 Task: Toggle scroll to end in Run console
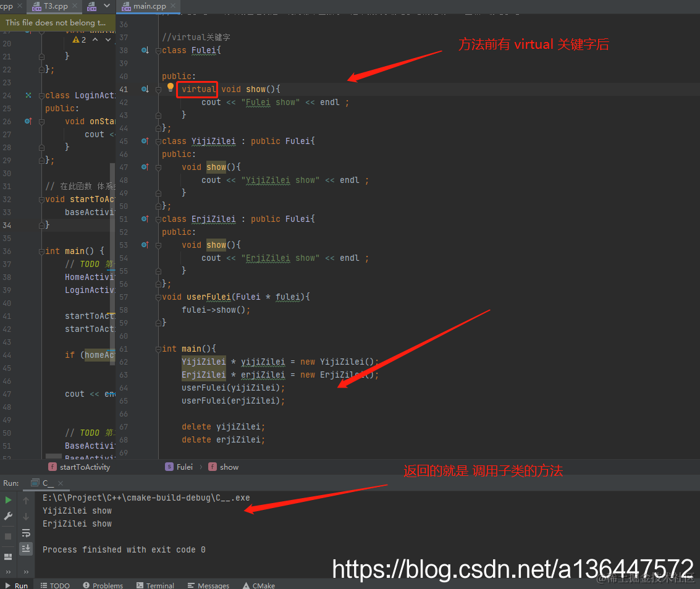(x=26, y=548)
